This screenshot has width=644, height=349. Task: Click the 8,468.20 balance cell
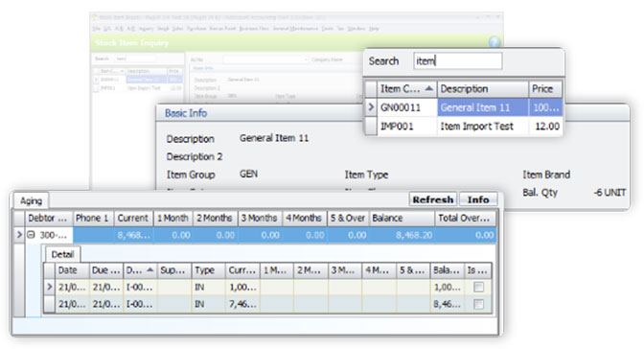(402, 235)
